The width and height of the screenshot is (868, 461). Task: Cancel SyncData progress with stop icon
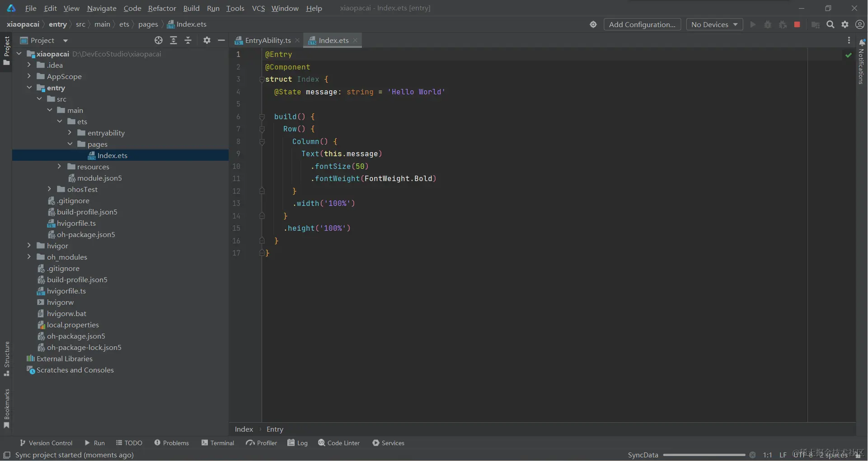[x=752, y=455]
